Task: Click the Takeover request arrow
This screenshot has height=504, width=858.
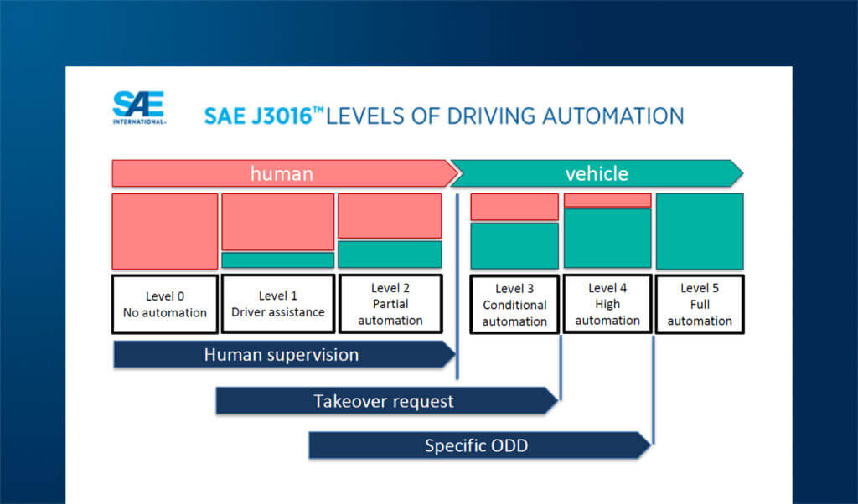Action: [384, 401]
